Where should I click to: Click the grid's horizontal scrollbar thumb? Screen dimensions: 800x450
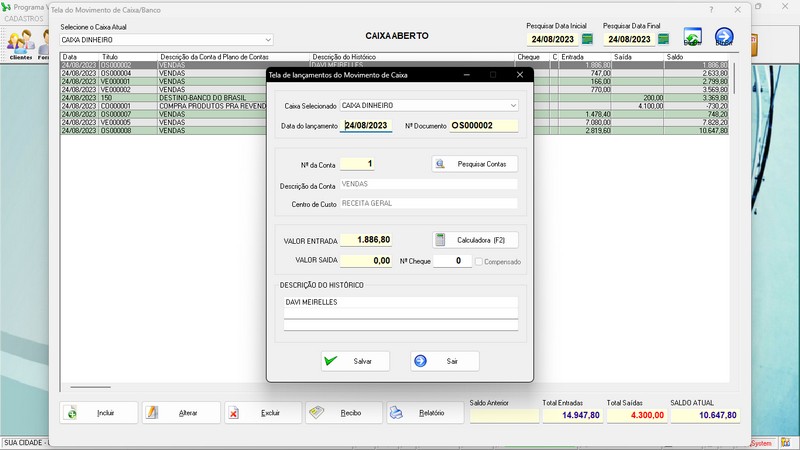coord(90,387)
